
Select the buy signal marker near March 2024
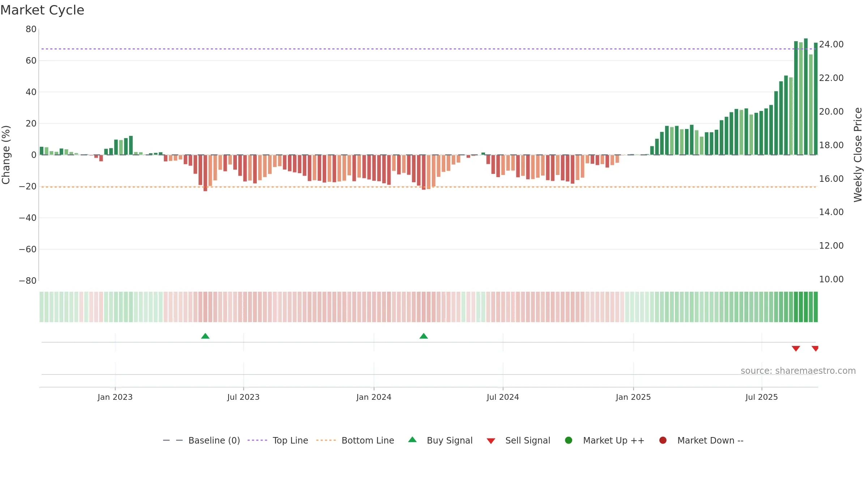pos(424,336)
